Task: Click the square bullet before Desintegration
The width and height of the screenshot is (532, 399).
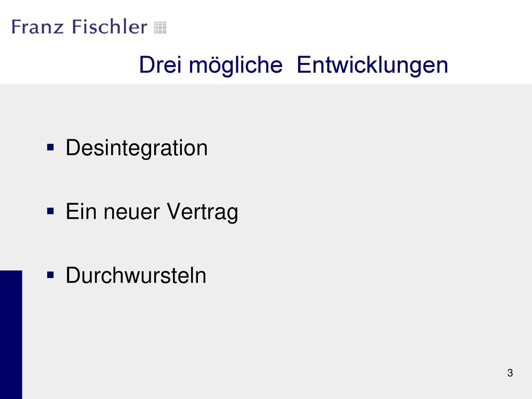Action: 50,148
